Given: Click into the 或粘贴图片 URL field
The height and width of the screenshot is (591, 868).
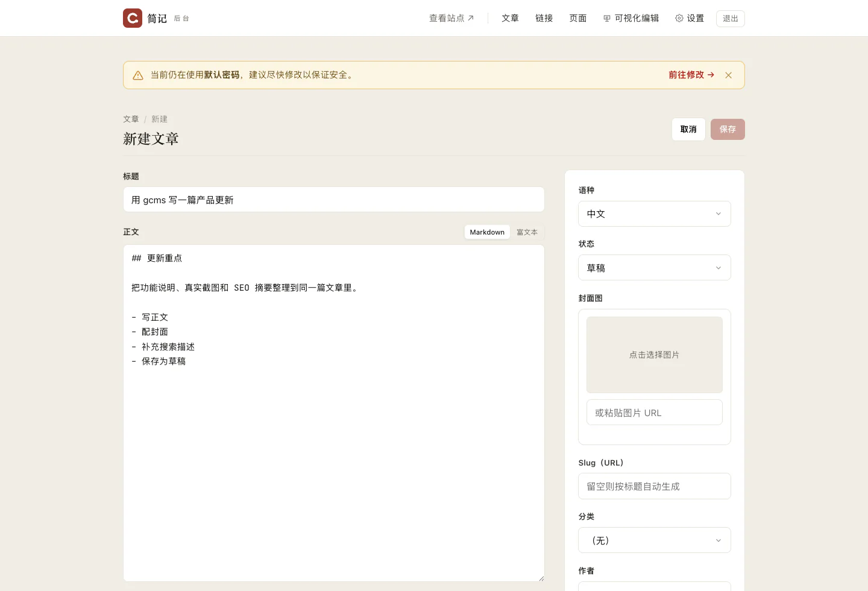Looking at the screenshot, I should pyautogui.click(x=655, y=412).
